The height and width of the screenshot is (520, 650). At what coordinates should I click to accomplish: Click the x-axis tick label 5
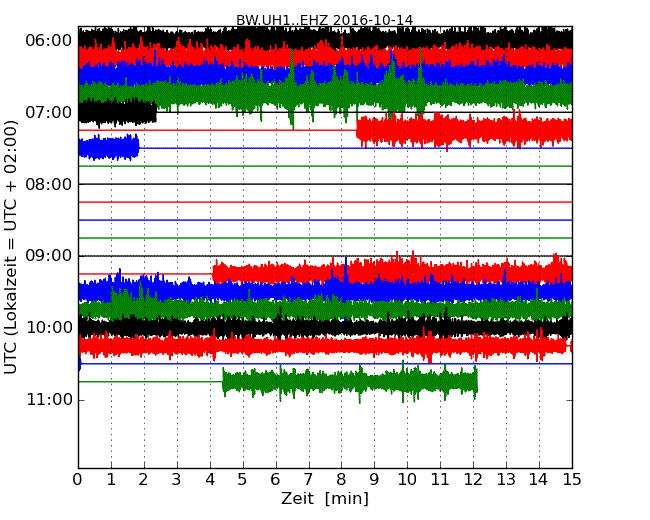[243, 479]
